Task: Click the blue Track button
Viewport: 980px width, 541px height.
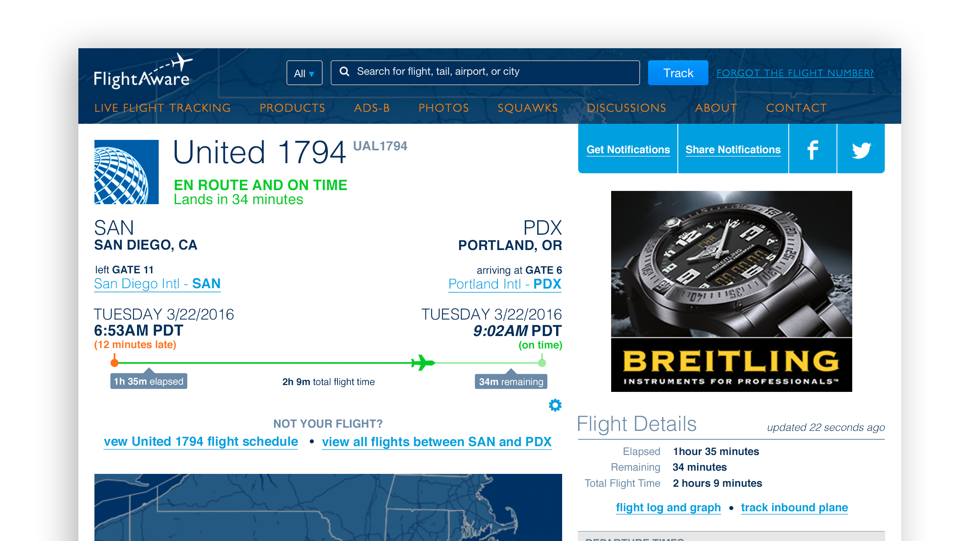Action: [678, 73]
